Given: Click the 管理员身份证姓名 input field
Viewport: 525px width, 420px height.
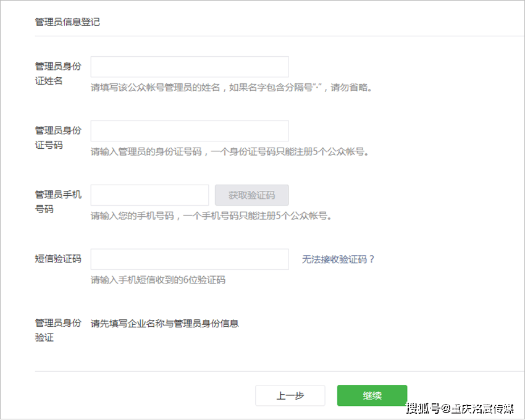Looking at the screenshot, I should [190, 67].
